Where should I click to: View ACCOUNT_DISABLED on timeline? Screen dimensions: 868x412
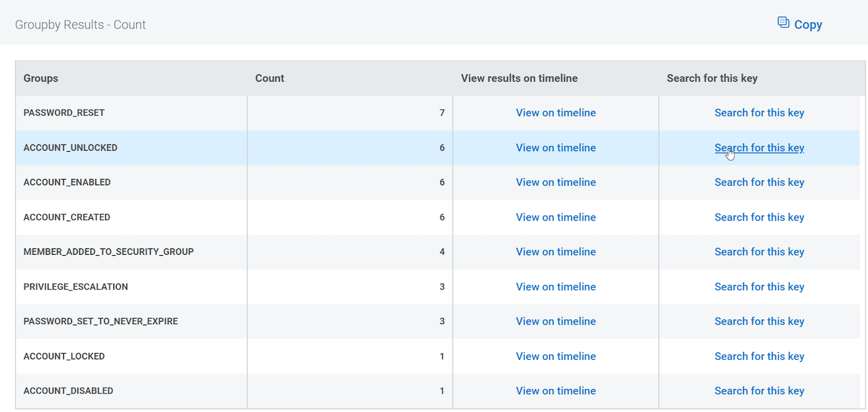[556, 391]
